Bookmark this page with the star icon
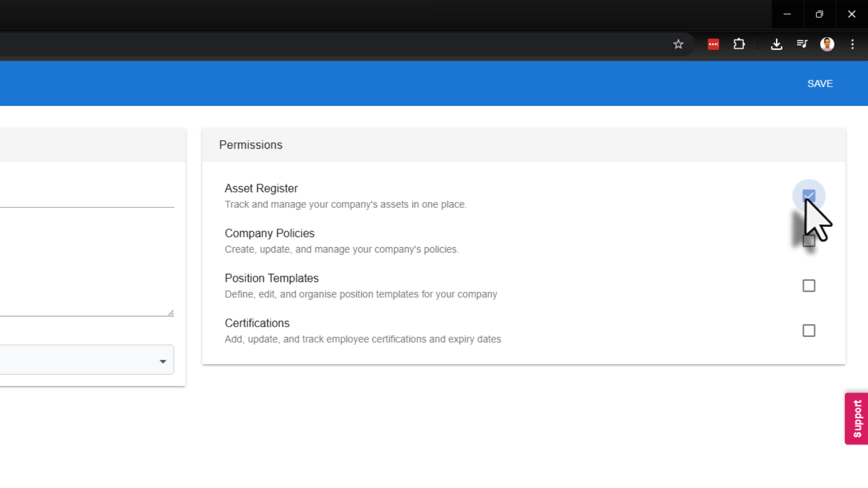868x488 pixels. pos(678,44)
